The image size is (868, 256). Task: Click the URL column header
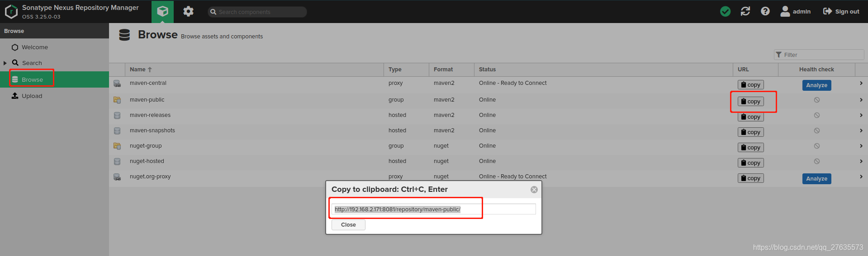[x=755, y=70]
